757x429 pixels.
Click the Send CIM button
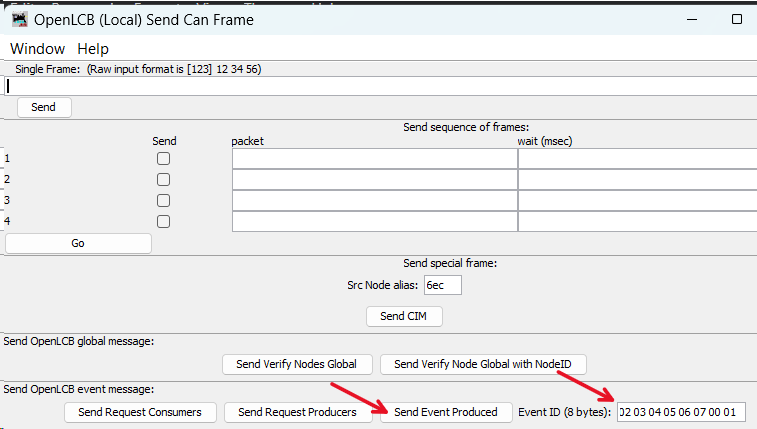point(404,316)
